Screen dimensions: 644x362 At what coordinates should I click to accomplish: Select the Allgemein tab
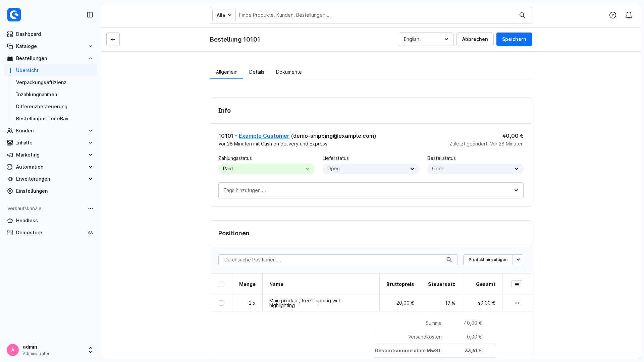coord(227,72)
